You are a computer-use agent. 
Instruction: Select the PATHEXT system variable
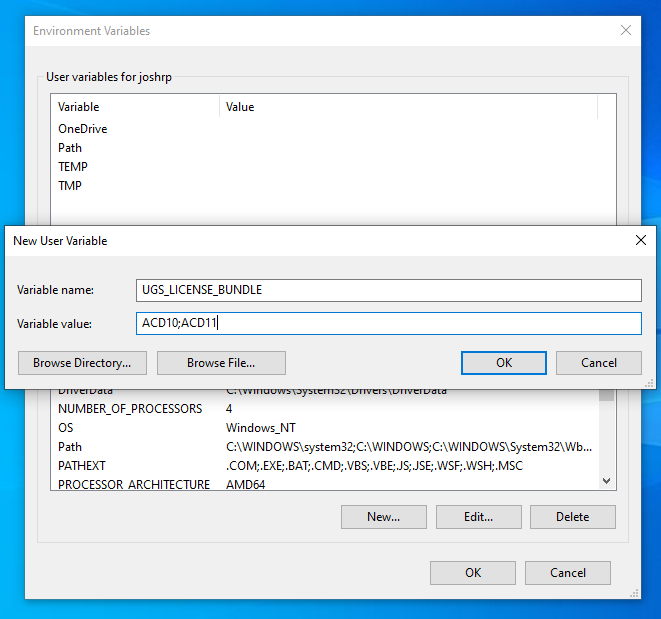(x=84, y=466)
